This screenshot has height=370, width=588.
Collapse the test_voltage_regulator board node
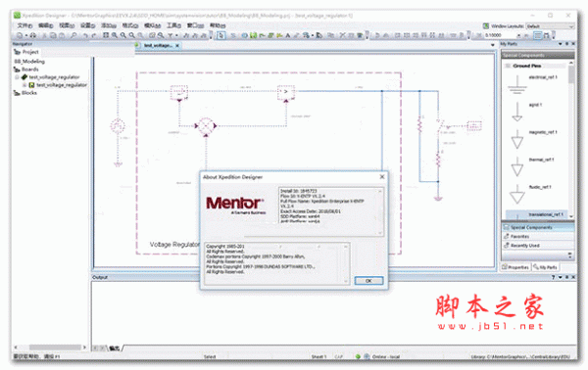click(x=17, y=77)
